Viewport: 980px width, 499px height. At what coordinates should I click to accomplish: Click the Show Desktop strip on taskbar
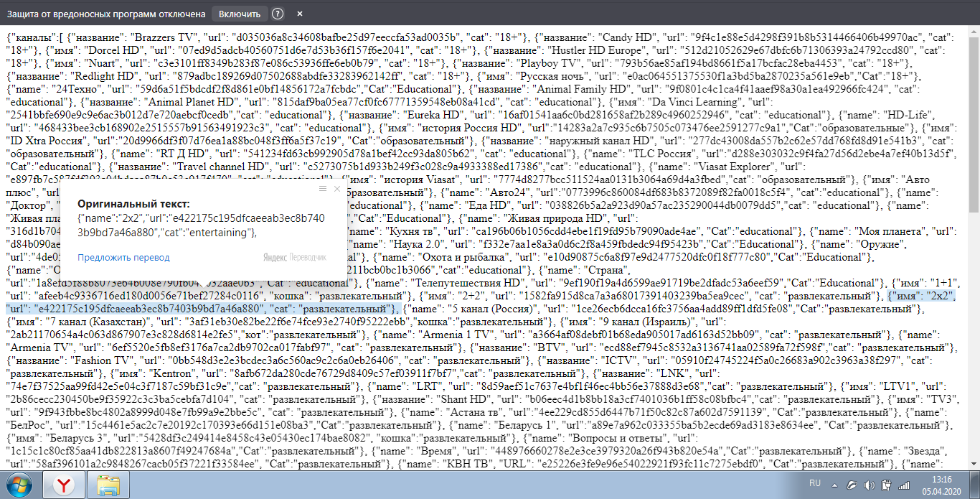pyautogui.click(x=976, y=485)
